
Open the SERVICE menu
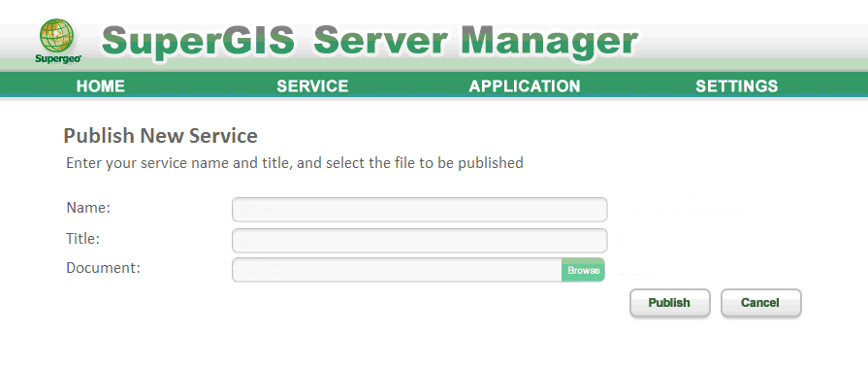(x=312, y=85)
